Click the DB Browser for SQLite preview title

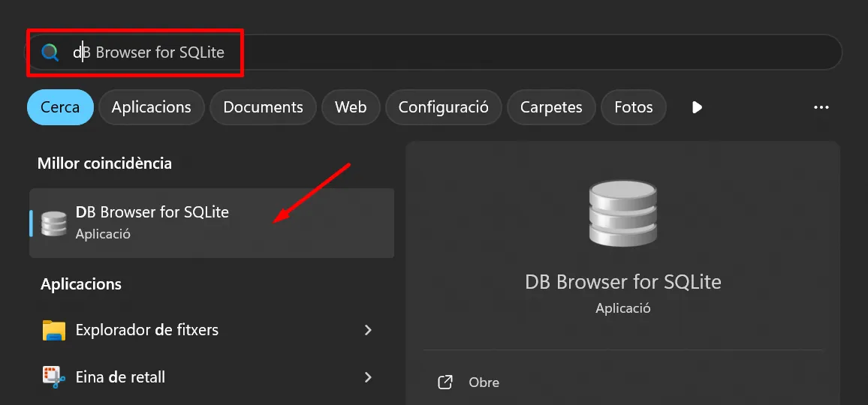tap(622, 282)
